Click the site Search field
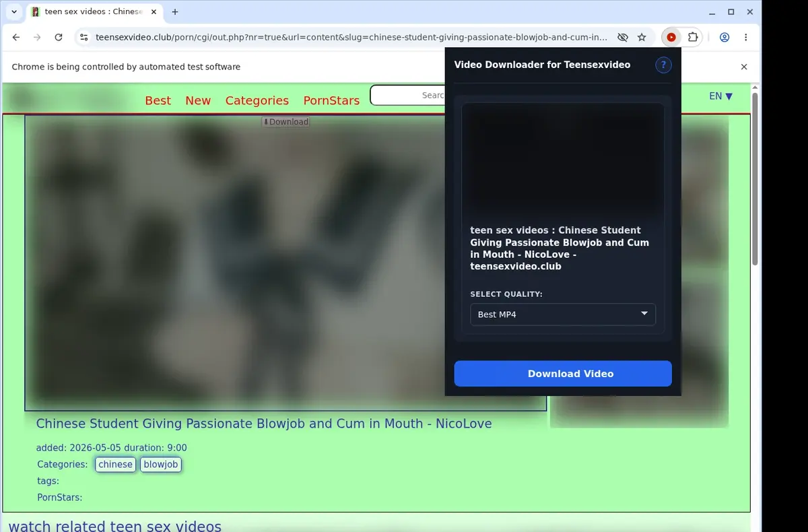Screen dimensions: 808x532 (407, 96)
